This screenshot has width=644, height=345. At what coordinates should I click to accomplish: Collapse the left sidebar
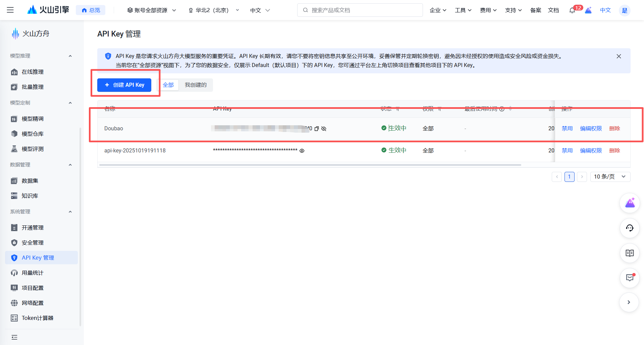click(x=14, y=337)
